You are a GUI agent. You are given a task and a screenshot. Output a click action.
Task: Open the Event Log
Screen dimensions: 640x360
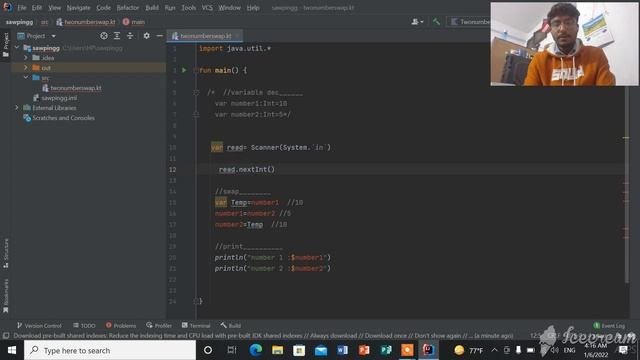(609, 325)
